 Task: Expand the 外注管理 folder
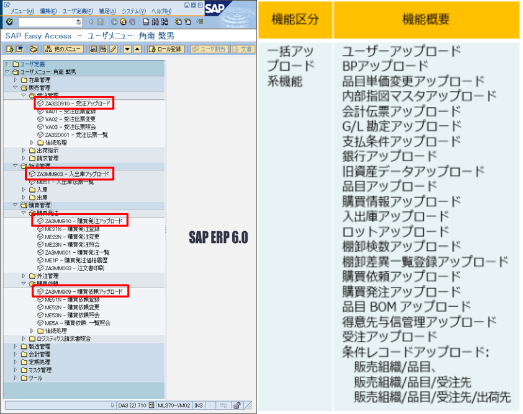23,276
